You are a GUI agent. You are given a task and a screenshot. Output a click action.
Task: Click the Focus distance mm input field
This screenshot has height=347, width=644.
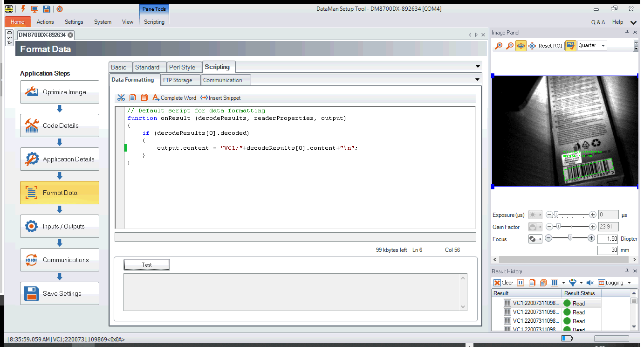[608, 250]
